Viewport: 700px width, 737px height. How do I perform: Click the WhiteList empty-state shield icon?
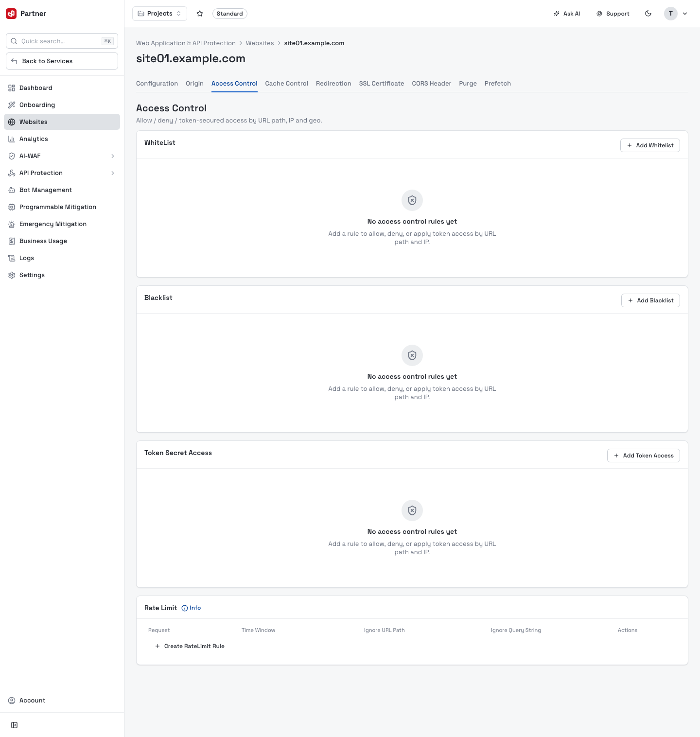click(x=412, y=200)
